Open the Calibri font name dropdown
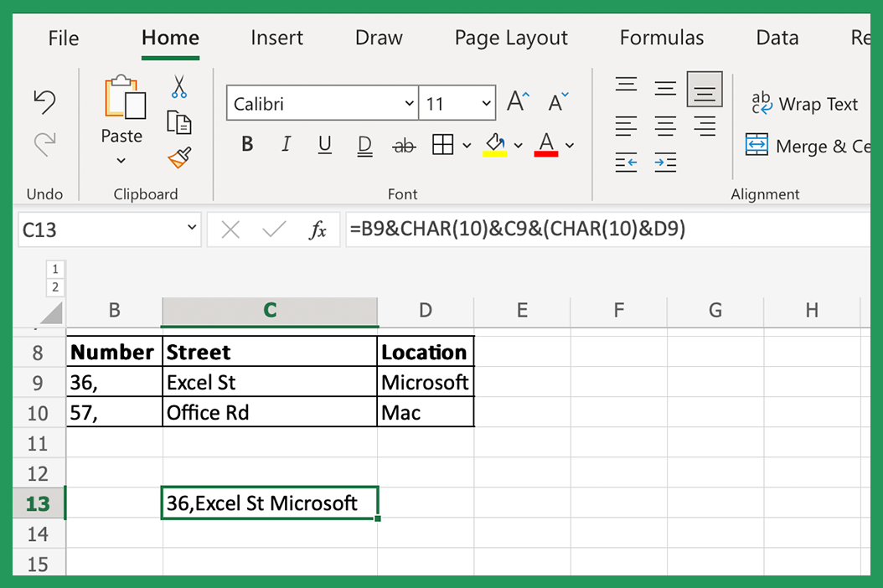The image size is (883, 588). pos(410,103)
